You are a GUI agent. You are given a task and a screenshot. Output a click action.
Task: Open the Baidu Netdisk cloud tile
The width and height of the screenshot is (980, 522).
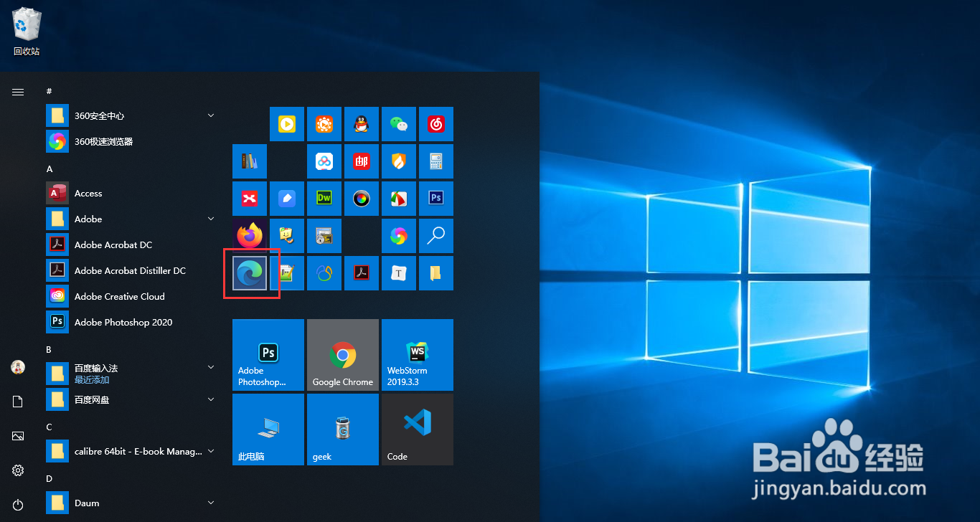(x=324, y=161)
